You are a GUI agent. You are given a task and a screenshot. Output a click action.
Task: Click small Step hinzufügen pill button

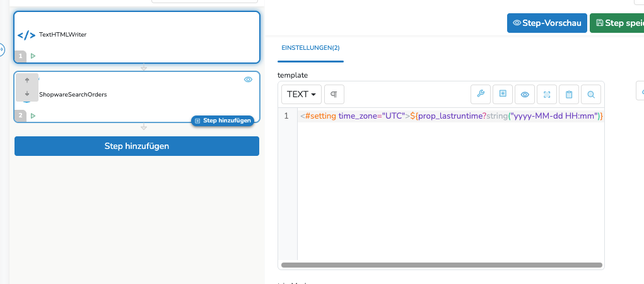[x=223, y=121]
